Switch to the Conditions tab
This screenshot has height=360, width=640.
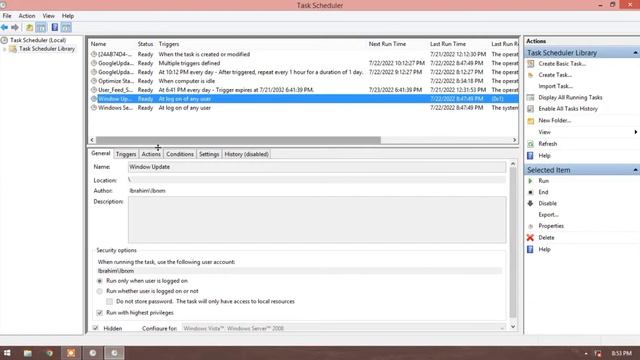pos(180,154)
